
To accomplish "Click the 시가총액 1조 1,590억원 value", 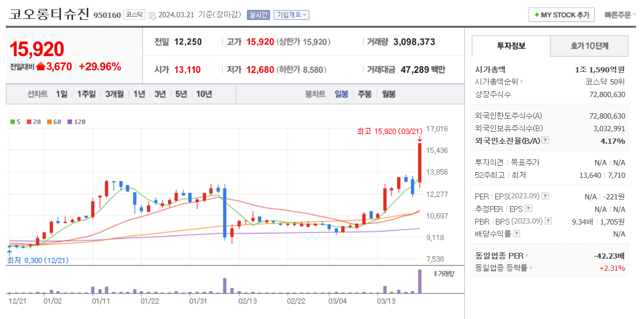I will point(600,69).
